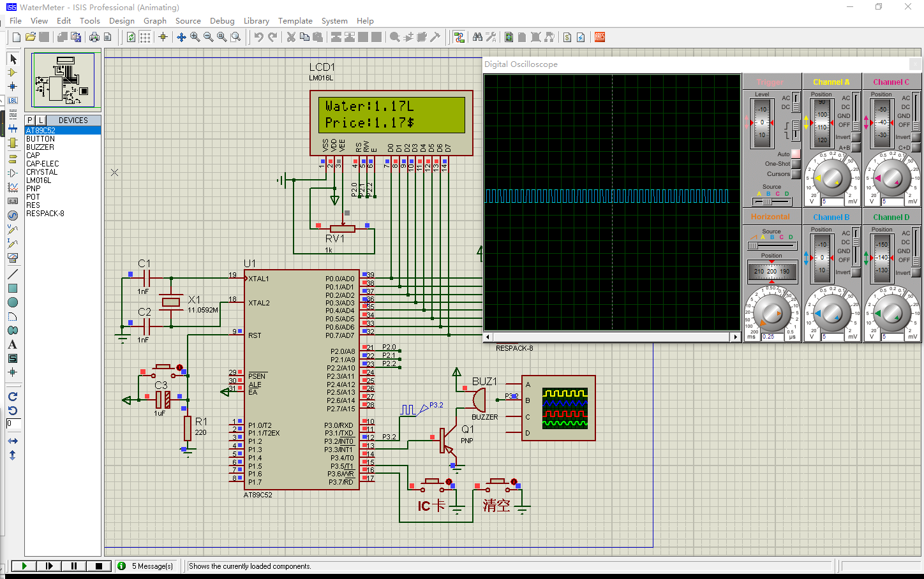Toggle Channel B Invert button
Viewport: 924px width, 579px height.
point(856,272)
